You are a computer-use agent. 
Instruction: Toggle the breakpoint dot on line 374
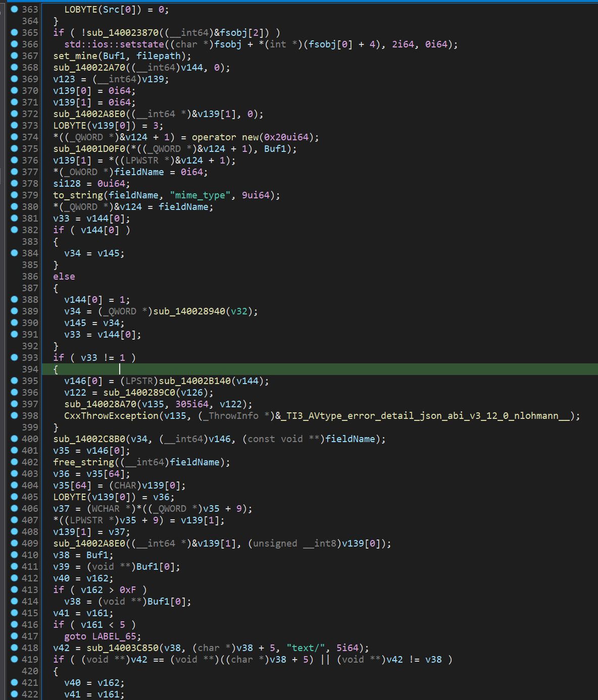pyautogui.click(x=14, y=137)
